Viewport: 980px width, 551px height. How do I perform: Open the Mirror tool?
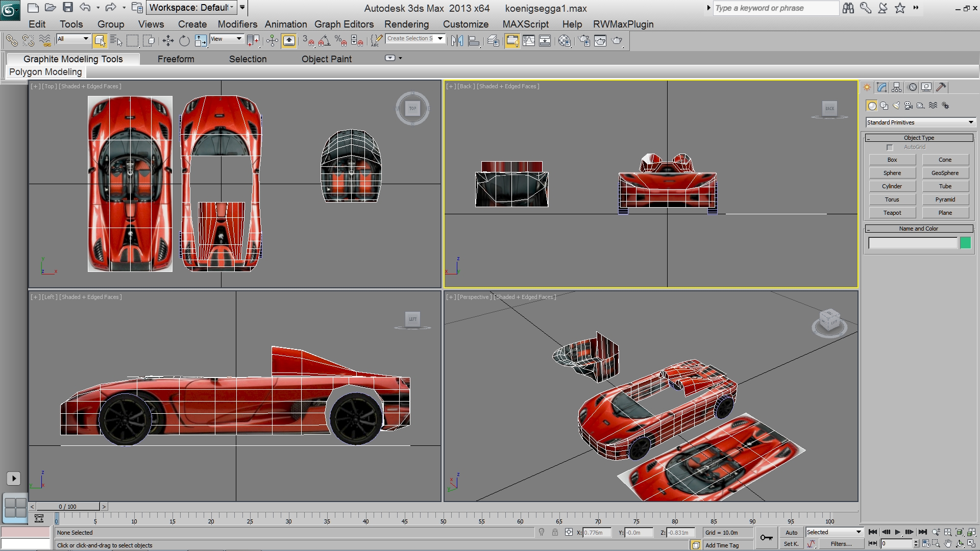click(457, 41)
